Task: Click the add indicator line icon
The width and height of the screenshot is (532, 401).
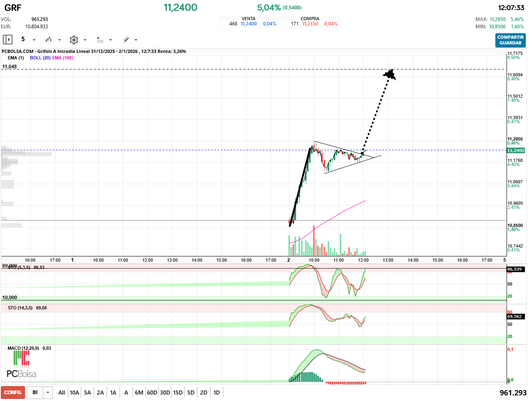Action: coord(100,40)
